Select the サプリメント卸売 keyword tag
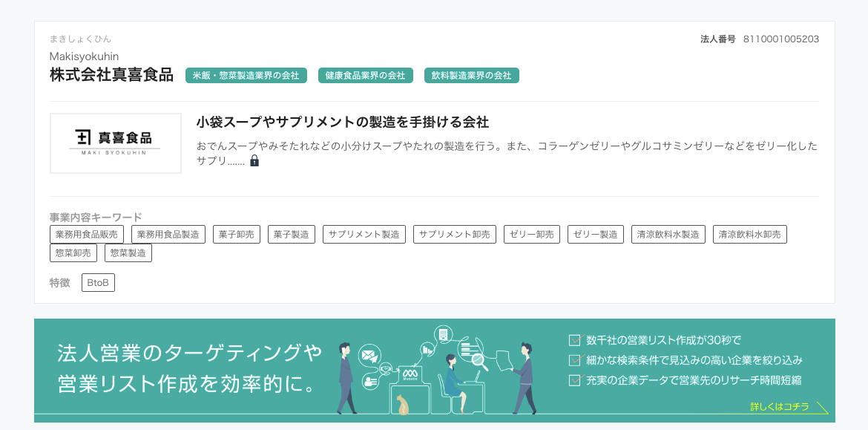Image resolution: width=868 pixels, height=430 pixels. [x=455, y=235]
